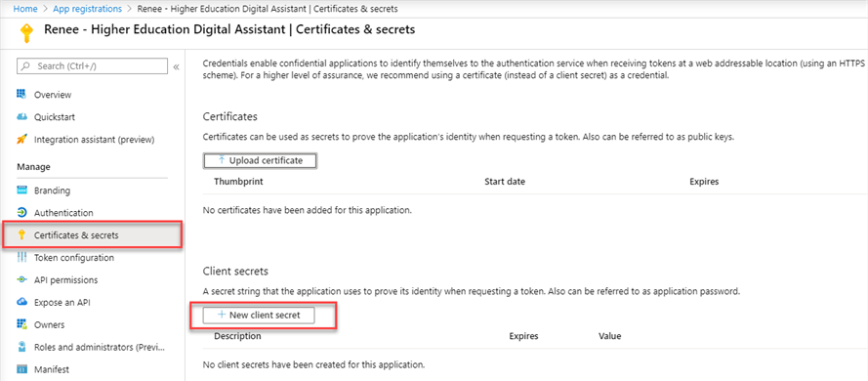Click the Branding icon in sidebar
Image resolution: width=868 pixels, height=381 pixels.
coord(21,190)
